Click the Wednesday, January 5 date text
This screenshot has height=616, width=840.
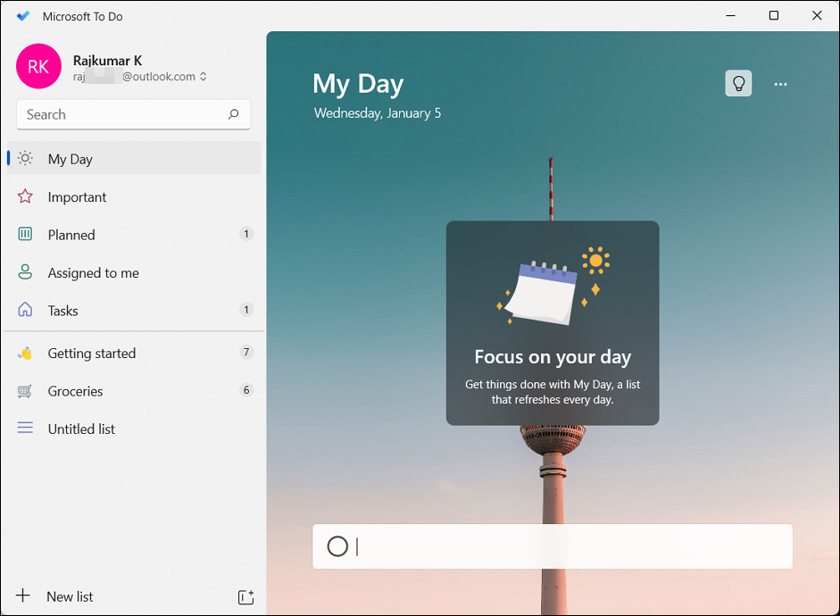(377, 113)
